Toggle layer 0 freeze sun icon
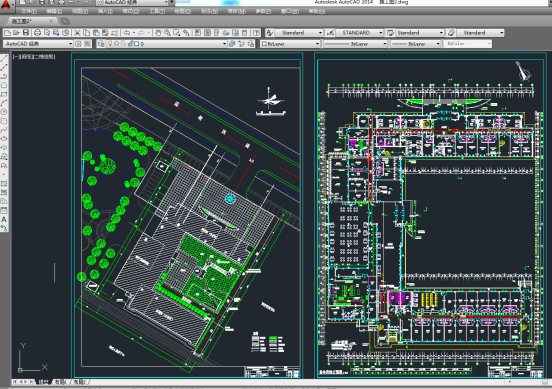The width and height of the screenshot is (552, 389). pos(117,43)
